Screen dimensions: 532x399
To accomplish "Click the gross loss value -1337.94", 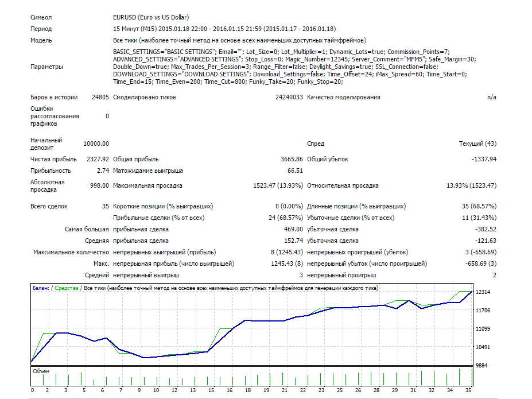I will pyautogui.click(x=484, y=159).
